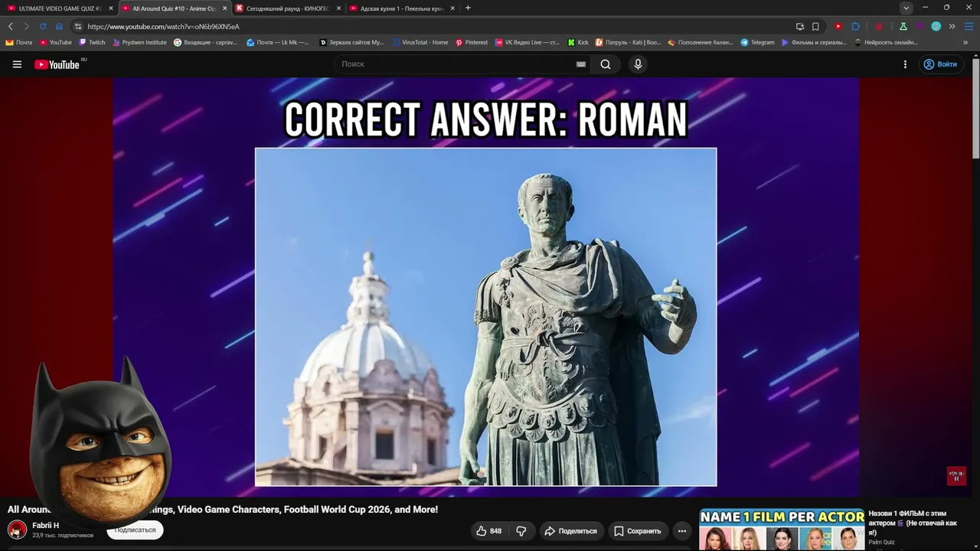This screenshot has height=551, width=980.
Task: Click the YouTube search magnifier button
Action: pyautogui.click(x=606, y=64)
